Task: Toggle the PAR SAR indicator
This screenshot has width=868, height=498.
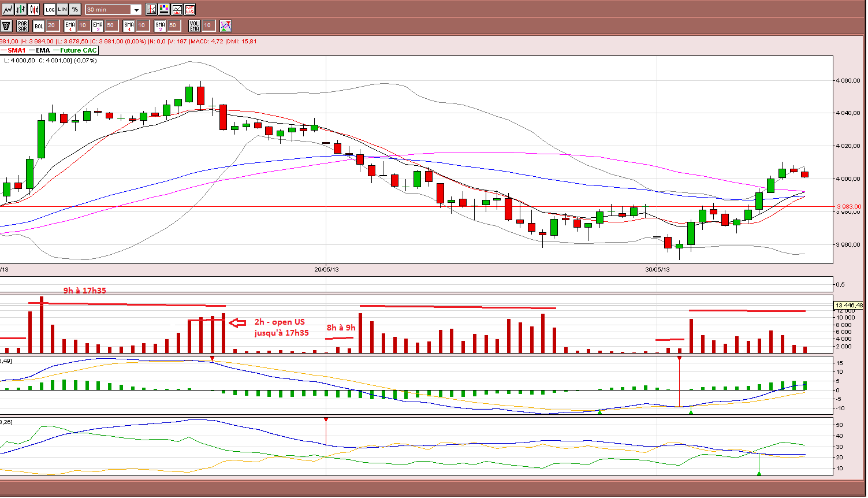Action: (x=23, y=25)
